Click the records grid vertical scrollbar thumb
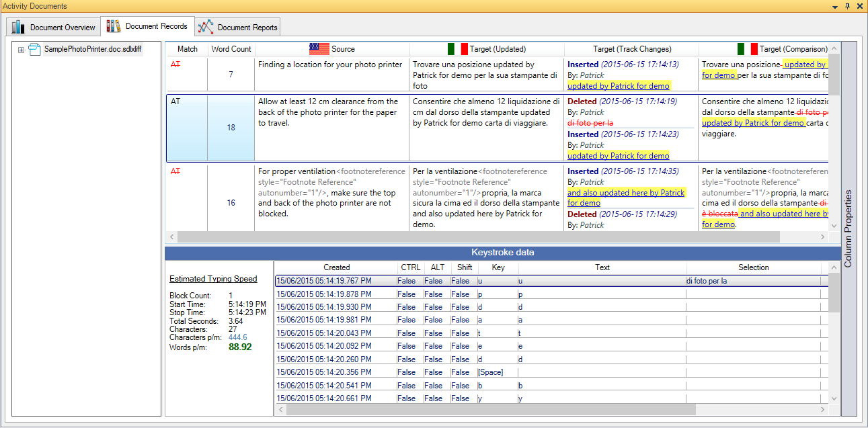Screen dimensions: 868x428 [834, 74]
